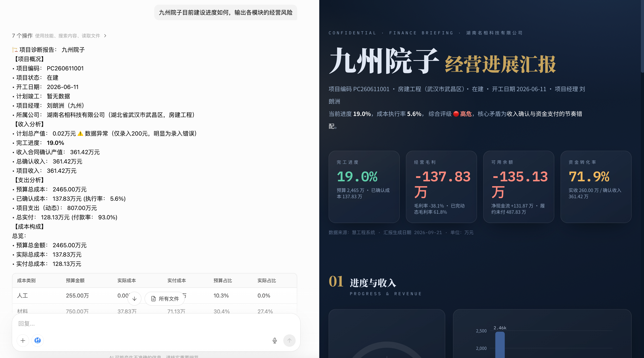
Task: Click the 项目诊断报告 九州院子 heading
Action: pyautogui.click(x=48, y=50)
